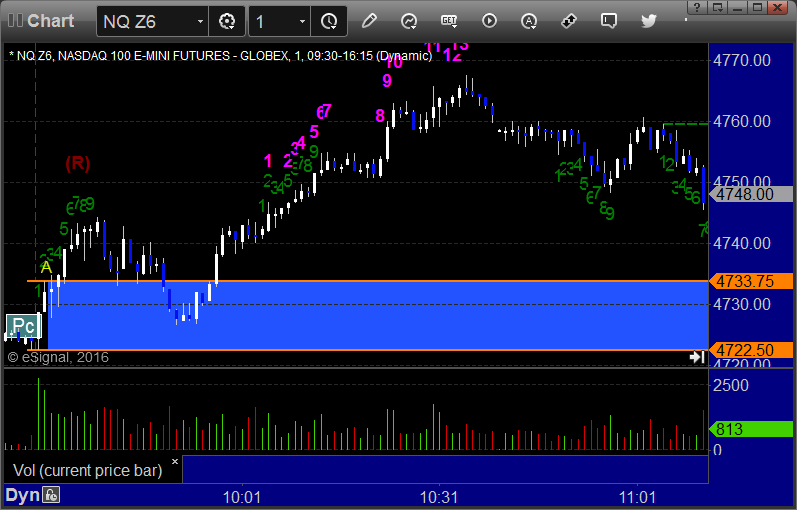Click the green 813 volume label

tap(751, 429)
